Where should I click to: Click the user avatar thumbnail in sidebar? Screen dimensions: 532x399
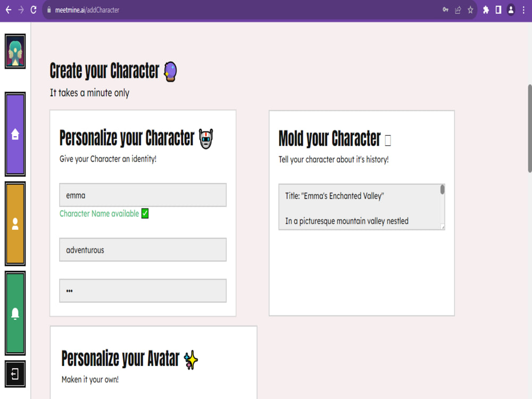(x=15, y=51)
